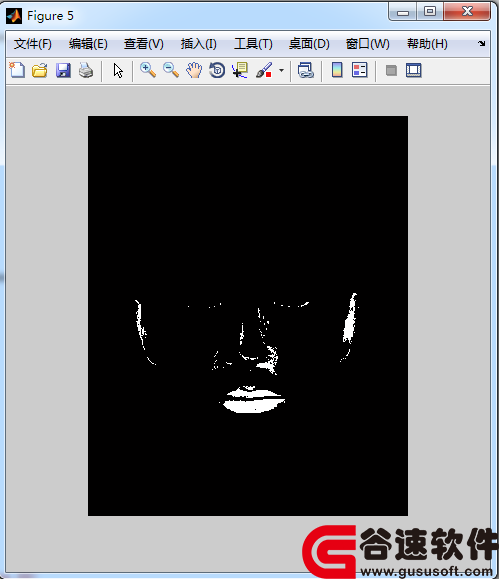The image size is (499, 579).
Task: Click the black binary face image
Action: (x=248, y=316)
